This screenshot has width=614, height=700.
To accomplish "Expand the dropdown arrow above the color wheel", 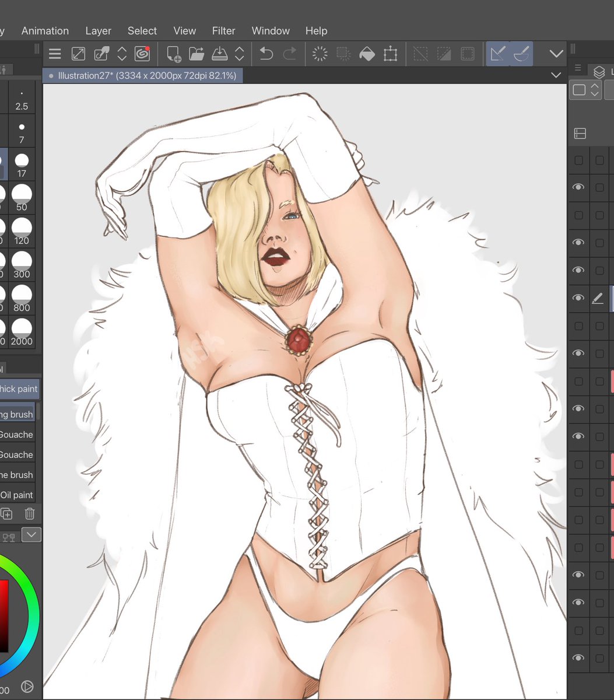I will (31, 534).
